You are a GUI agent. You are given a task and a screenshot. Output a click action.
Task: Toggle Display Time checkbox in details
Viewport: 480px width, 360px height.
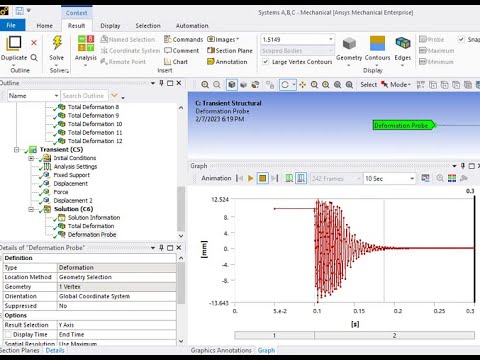pyautogui.click(x=8, y=334)
